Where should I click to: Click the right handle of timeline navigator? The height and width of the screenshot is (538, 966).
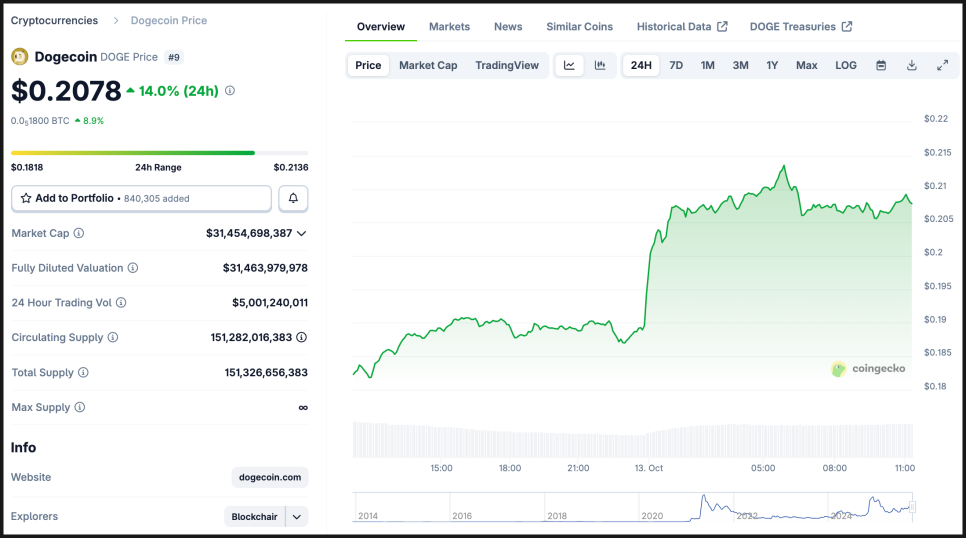pyautogui.click(x=912, y=507)
